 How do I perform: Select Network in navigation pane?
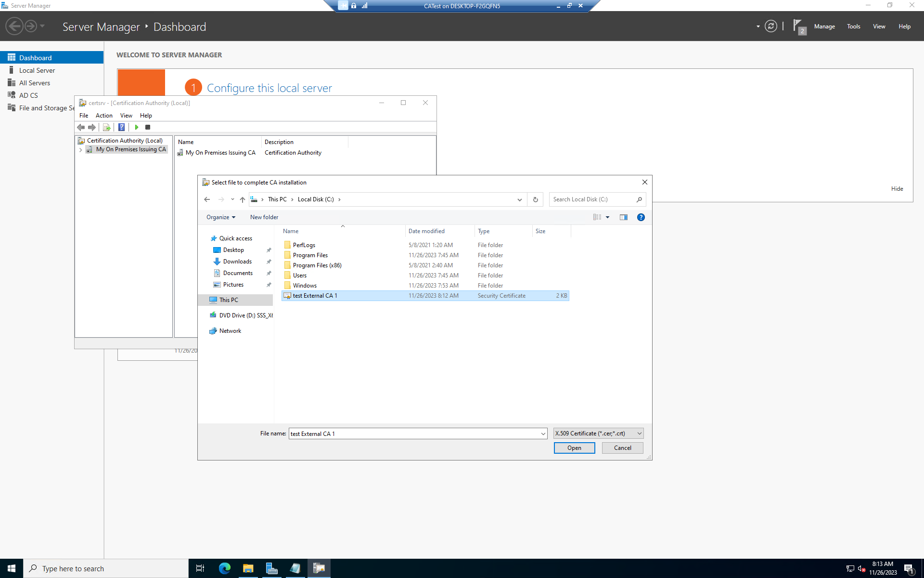click(230, 331)
